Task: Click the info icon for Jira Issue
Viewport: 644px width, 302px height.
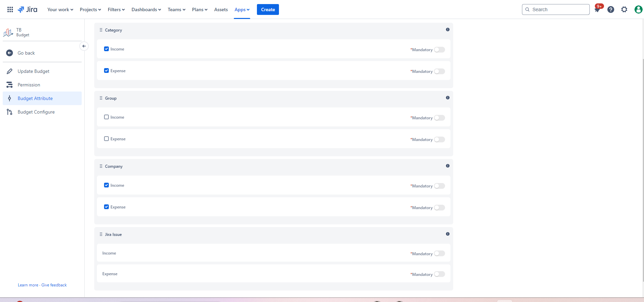Action: 448,234
